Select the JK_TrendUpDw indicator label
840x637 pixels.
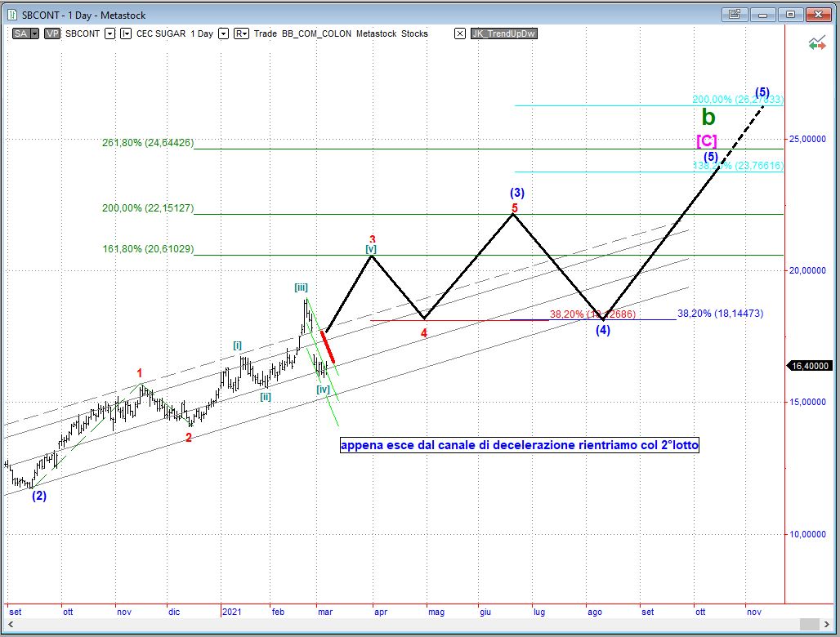[503, 33]
